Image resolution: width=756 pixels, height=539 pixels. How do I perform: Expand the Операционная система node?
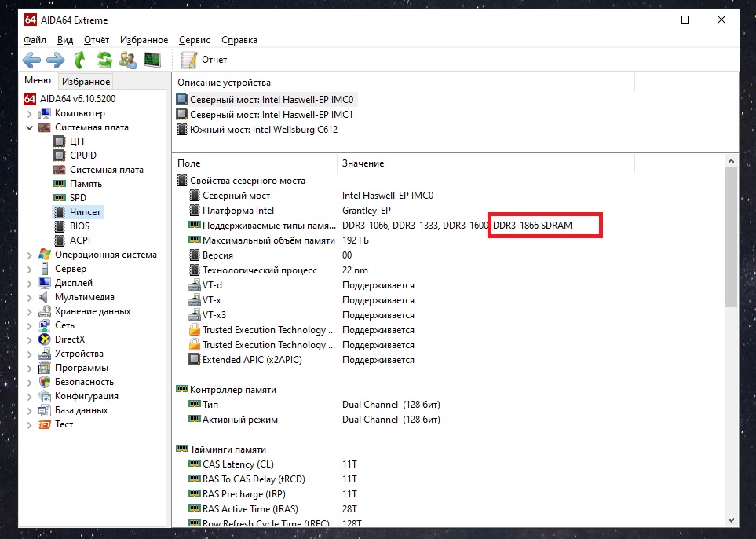tap(29, 255)
